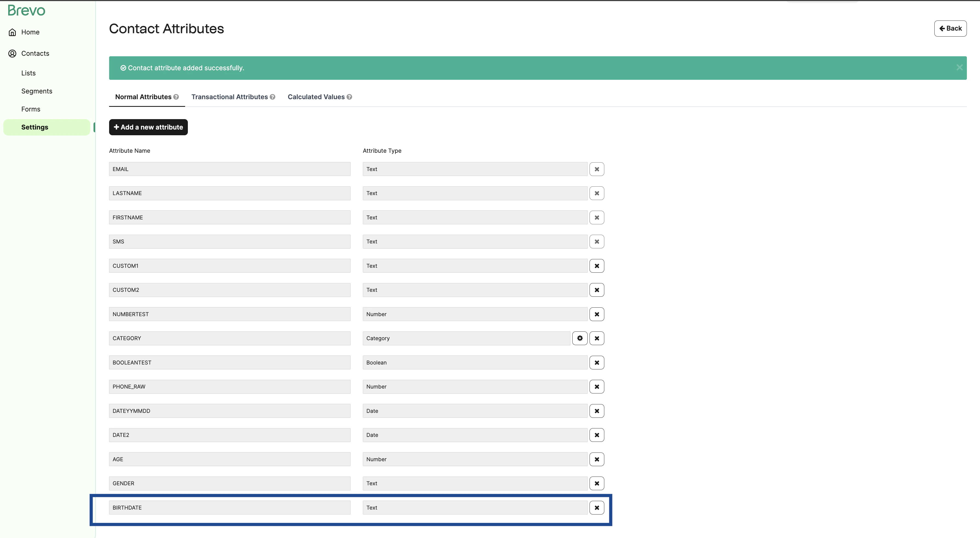Go back using the Back button

pyautogui.click(x=950, y=28)
